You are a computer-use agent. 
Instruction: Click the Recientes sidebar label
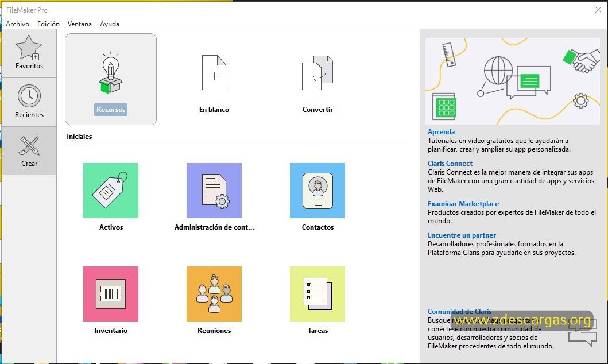(29, 115)
